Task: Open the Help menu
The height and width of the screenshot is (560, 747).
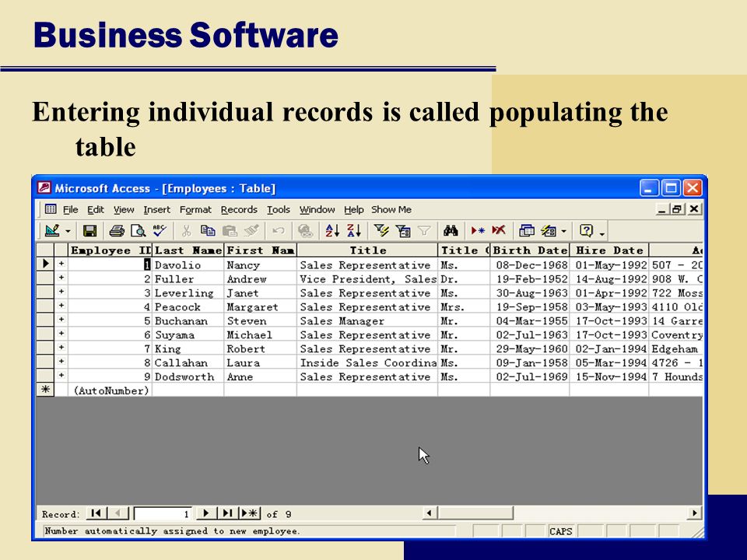Action: [353, 209]
